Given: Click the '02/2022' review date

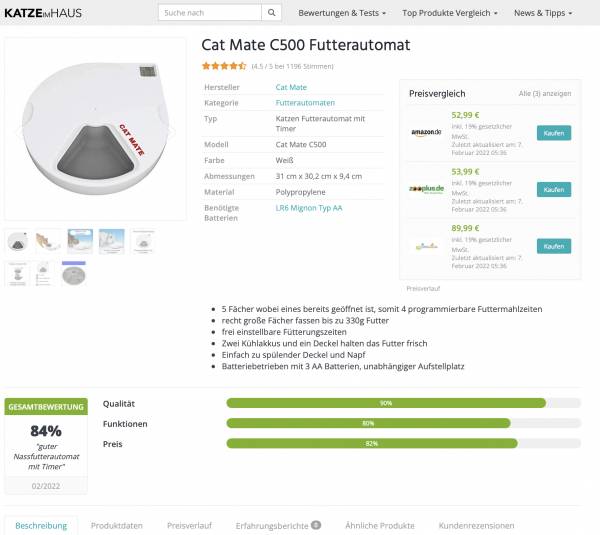Looking at the screenshot, I should pyautogui.click(x=46, y=486).
